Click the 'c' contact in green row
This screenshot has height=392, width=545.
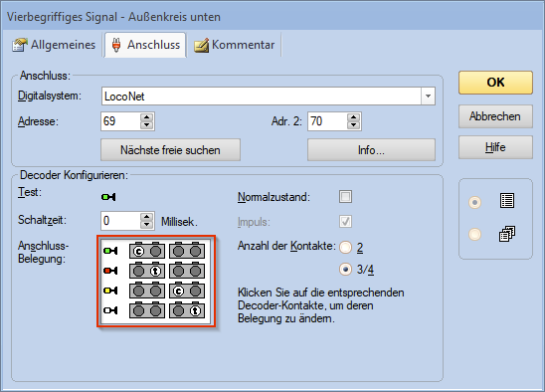click(x=138, y=251)
